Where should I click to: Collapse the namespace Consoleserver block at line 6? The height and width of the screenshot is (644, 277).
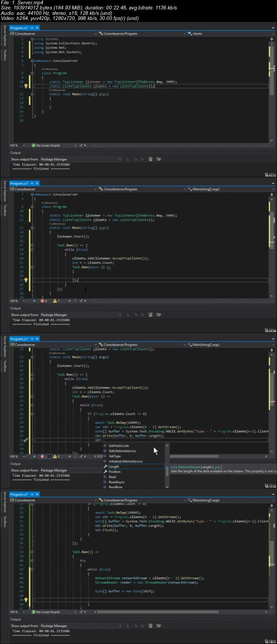click(x=32, y=61)
